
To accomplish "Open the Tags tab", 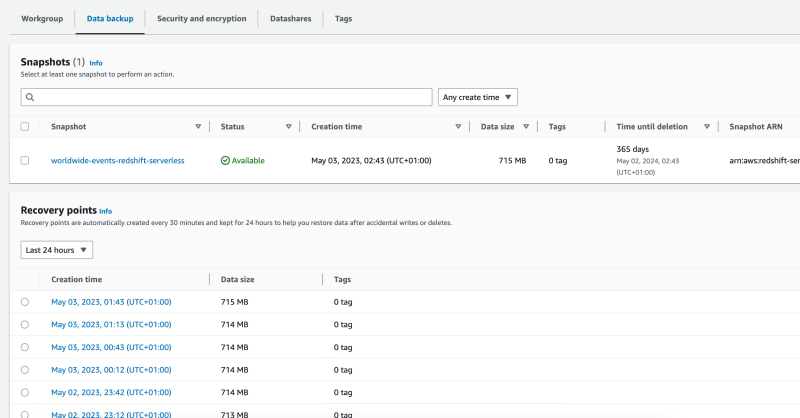I will pos(343,18).
